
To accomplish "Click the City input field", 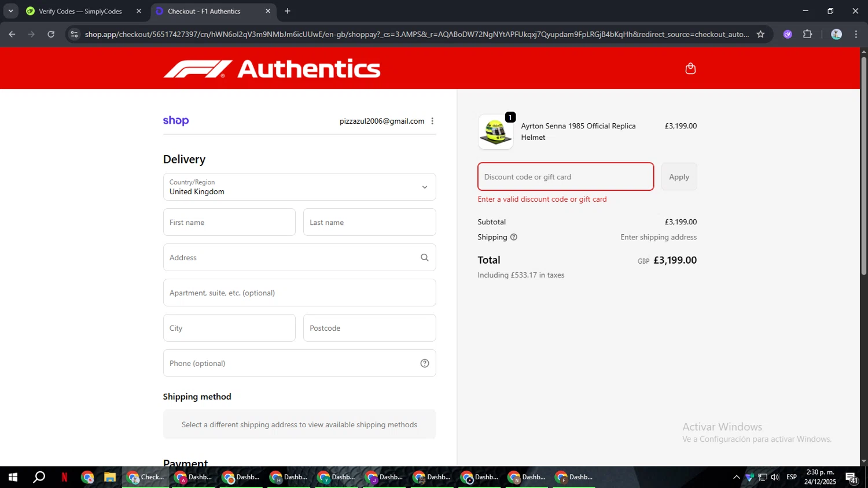I will [229, 328].
